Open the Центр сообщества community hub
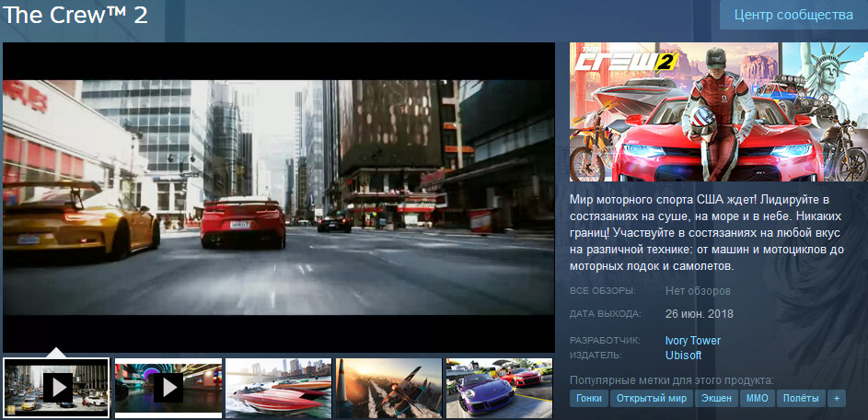The width and height of the screenshot is (868, 420). point(793,15)
